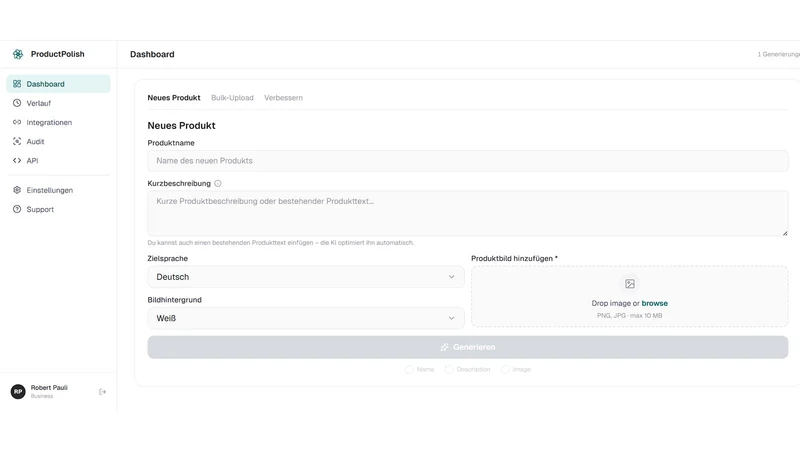This screenshot has height=450, width=800.
Task: Switch to the Bulk-Upload tab
Action: (232, 98)
